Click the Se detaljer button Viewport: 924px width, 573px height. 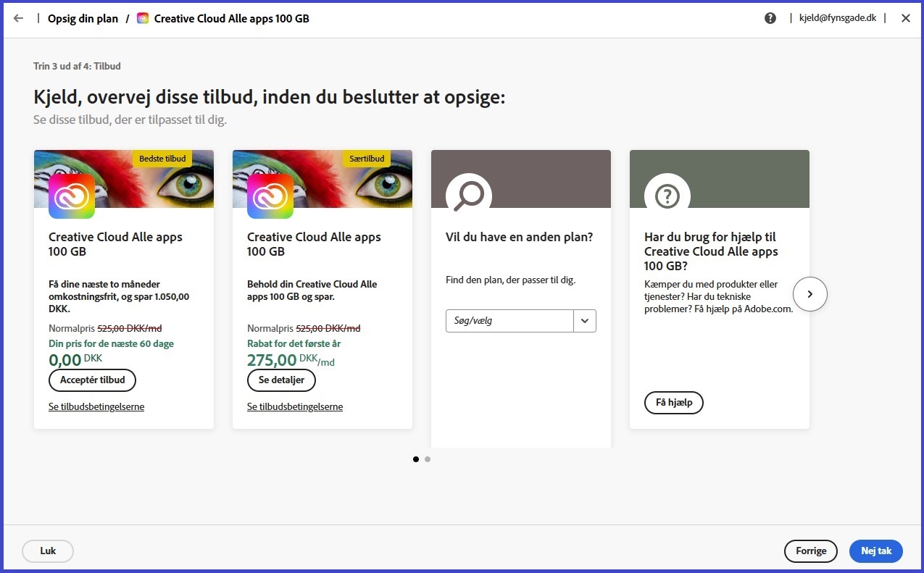(x=281, y=380)
